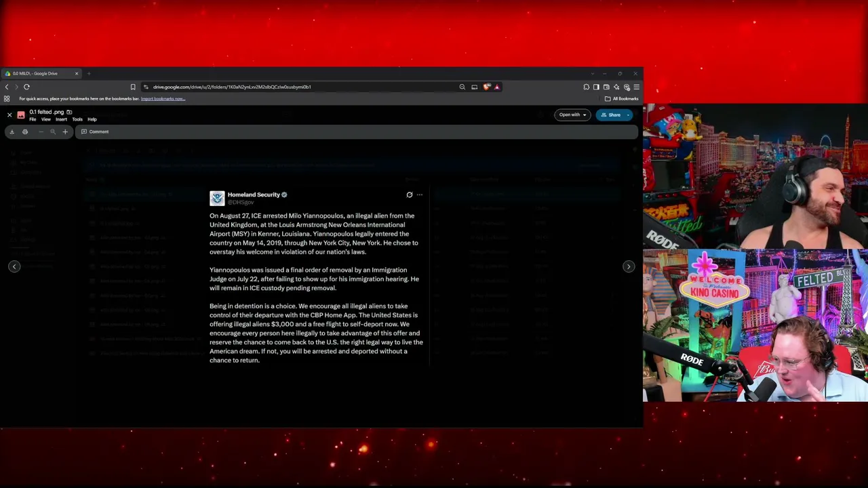Zoom in on the image preview

[65, 131]
